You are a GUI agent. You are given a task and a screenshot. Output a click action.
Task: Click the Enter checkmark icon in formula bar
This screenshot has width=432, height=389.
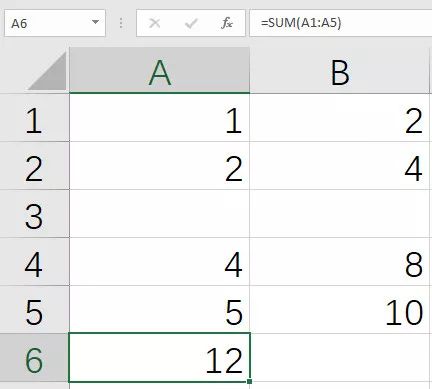click(x=191, y=23)
